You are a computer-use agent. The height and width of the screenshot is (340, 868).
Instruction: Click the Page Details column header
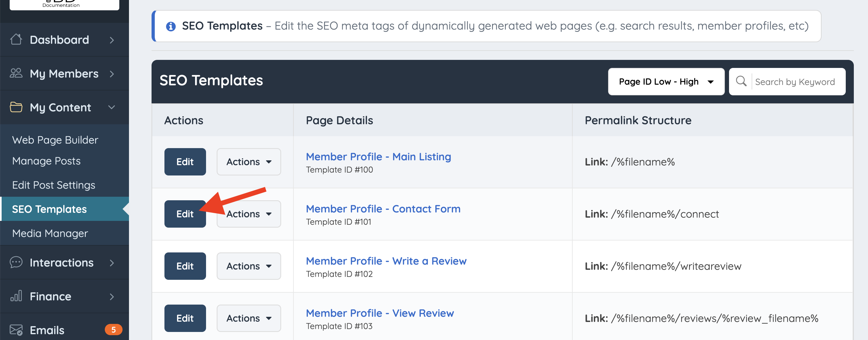pos(339,120)
